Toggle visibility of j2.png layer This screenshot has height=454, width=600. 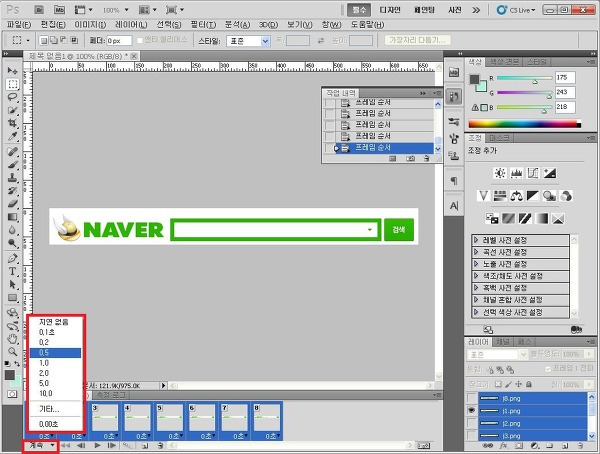[471, 423]
